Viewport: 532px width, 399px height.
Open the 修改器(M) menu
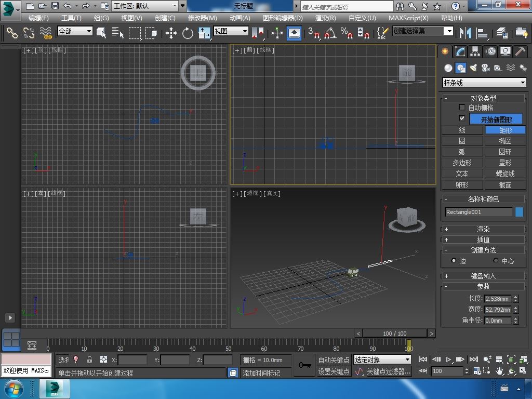[202, 18]
